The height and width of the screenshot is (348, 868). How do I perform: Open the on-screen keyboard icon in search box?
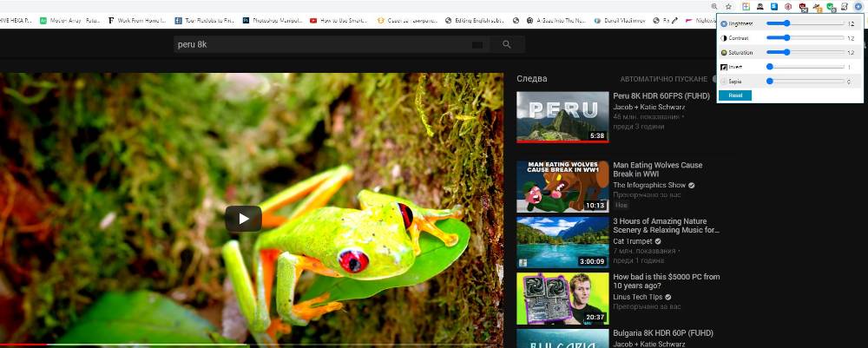tap(477, 45)
